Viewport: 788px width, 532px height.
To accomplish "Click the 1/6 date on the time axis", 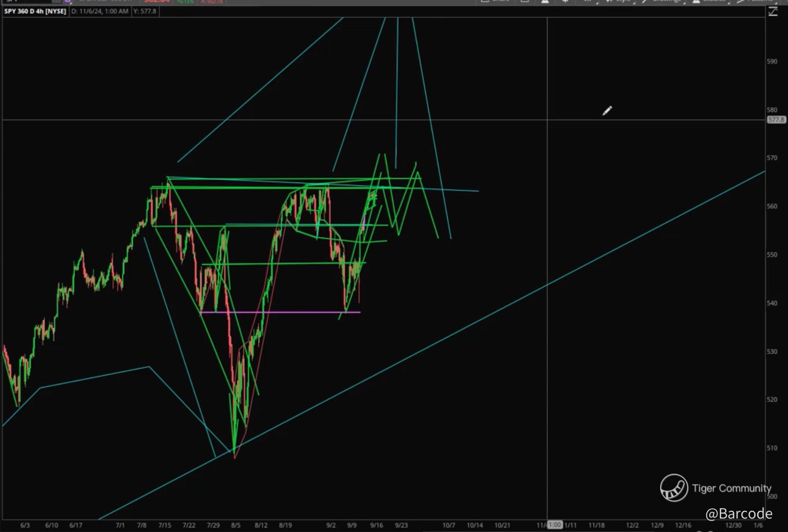I will [758, 525].
